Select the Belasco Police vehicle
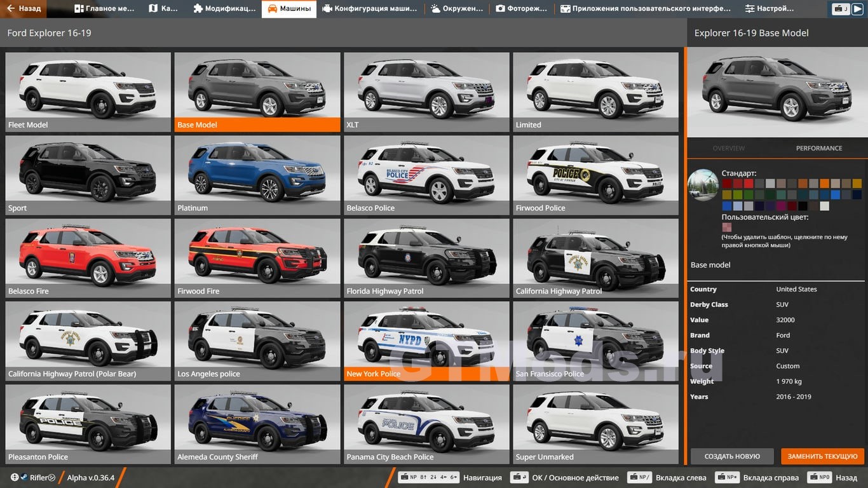 426,175
